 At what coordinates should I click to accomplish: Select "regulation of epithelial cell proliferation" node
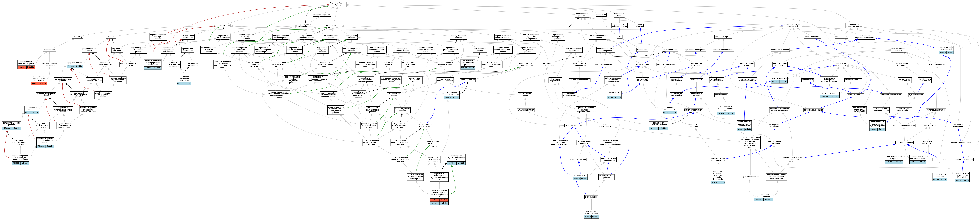[174, 64]
